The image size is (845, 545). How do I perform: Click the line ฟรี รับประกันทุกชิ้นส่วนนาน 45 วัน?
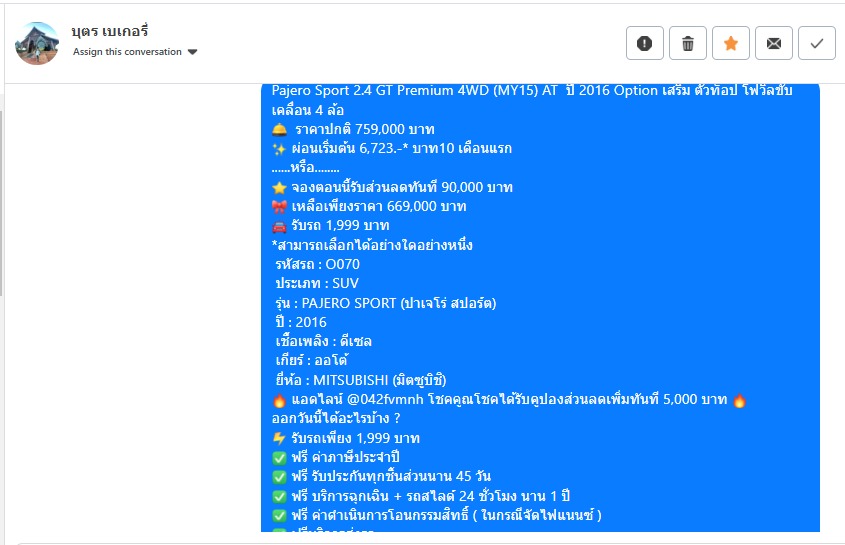pyautogui.click(x=382, y=477)
